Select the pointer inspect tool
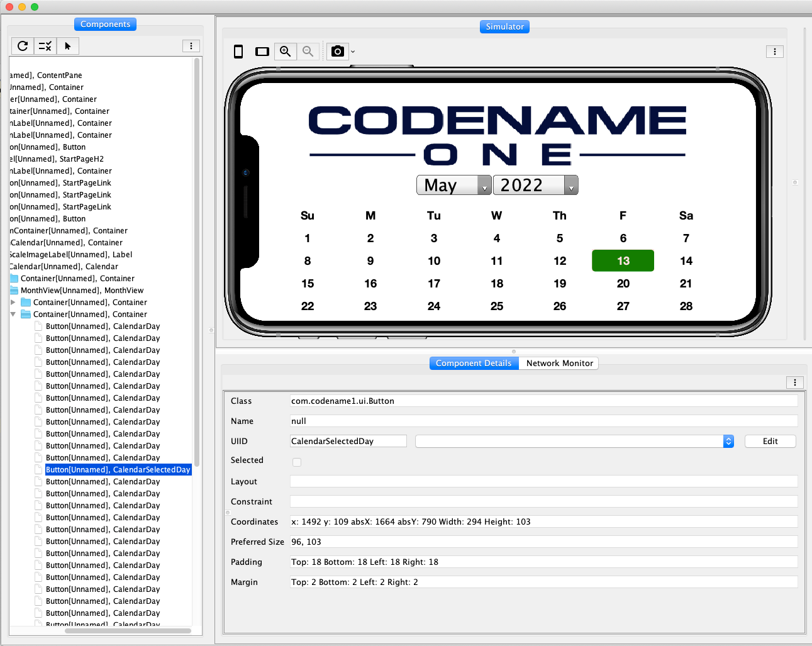Image resolution: width=812 pixels, height=646 pixels. 68,46
